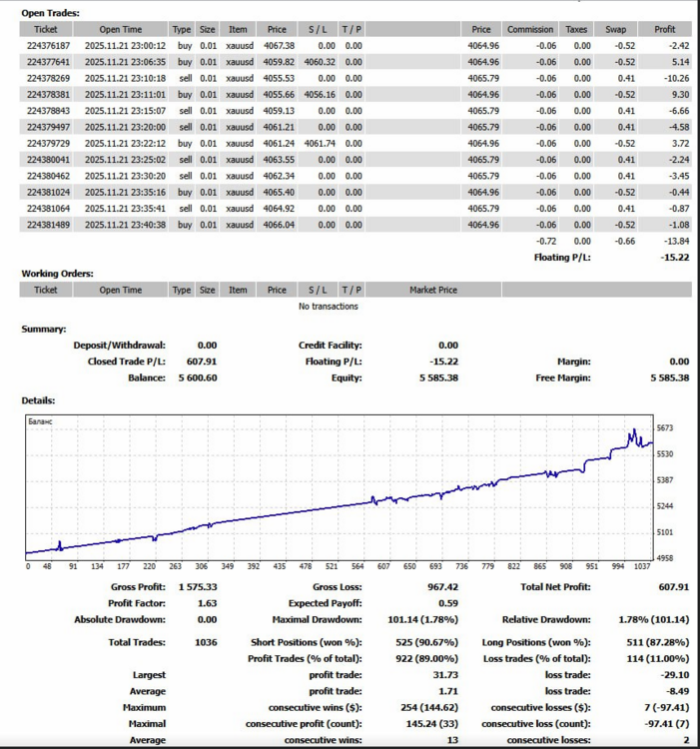Click the Commission column header
The image size is (700, 749).
point(530,30)
